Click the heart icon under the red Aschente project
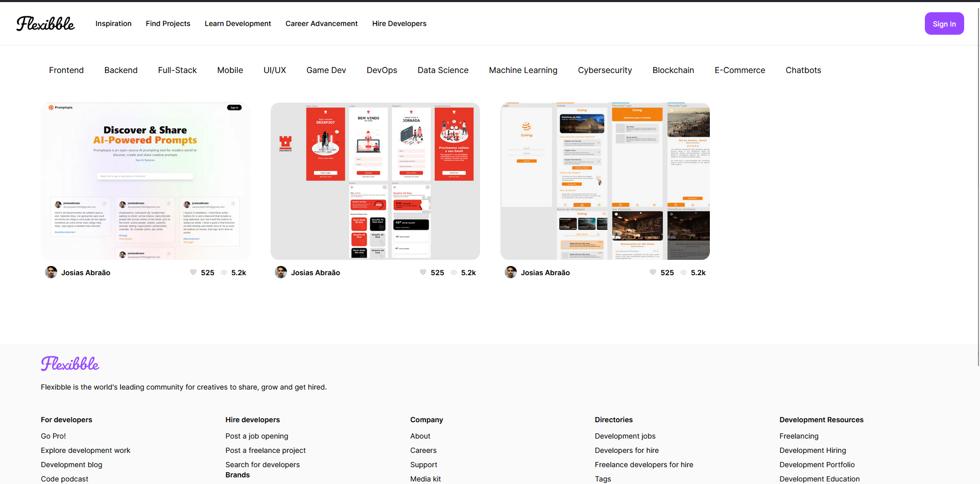Viewport: 980px width, 484px height. point(423,273)
